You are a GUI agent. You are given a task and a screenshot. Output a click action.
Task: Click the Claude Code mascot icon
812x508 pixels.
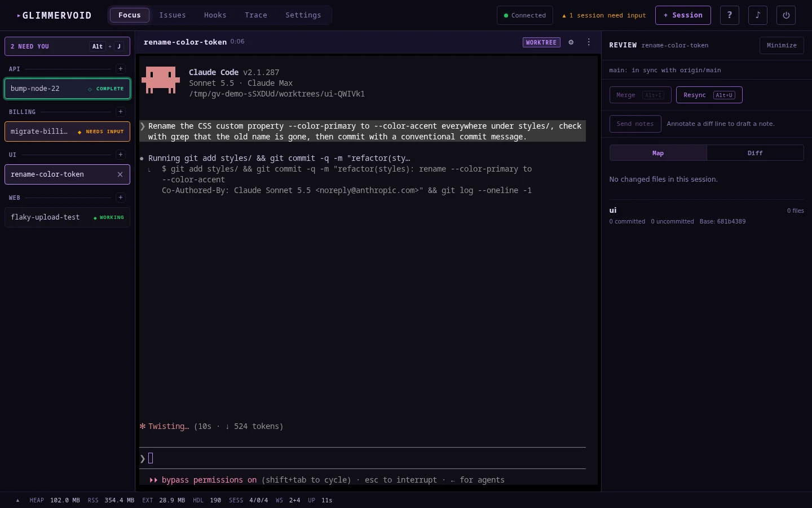(x=161, y=80)
